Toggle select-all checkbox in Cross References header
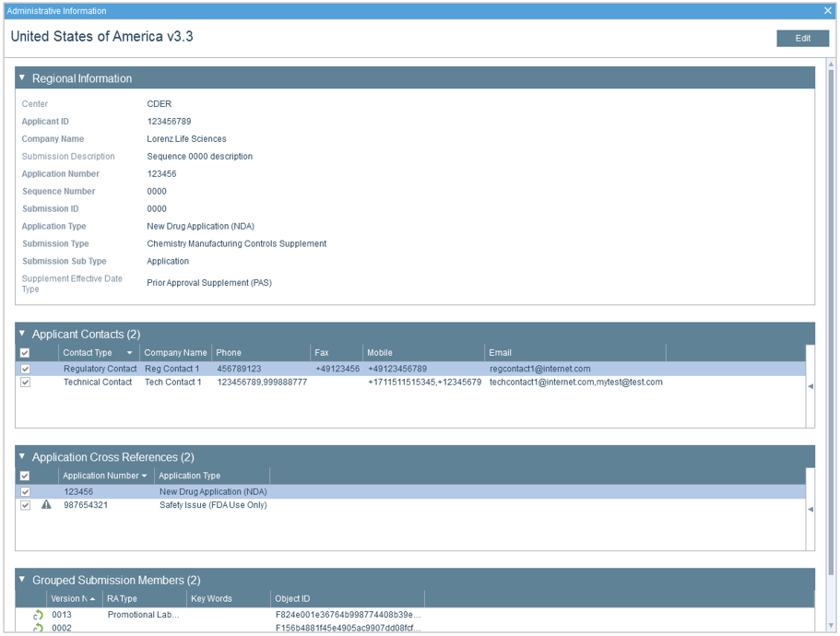Image resolution: width=840 pixels, height=636 pixels. pyautogui.click(x=25, y=476)
